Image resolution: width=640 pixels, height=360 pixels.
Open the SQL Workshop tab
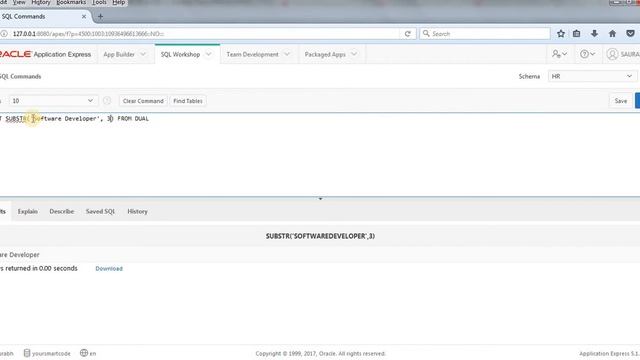(x=180, y=54)
